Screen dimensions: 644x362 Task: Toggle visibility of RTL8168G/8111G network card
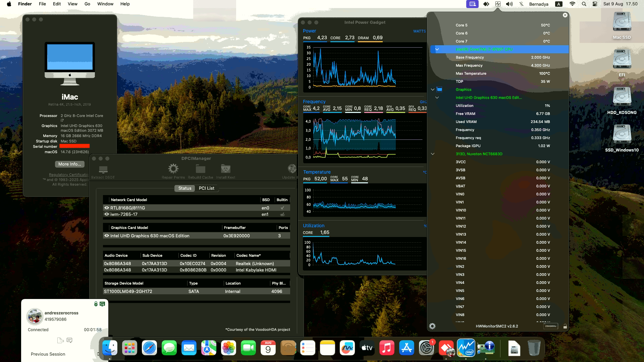pyautogui.click(x=107, y=208)
